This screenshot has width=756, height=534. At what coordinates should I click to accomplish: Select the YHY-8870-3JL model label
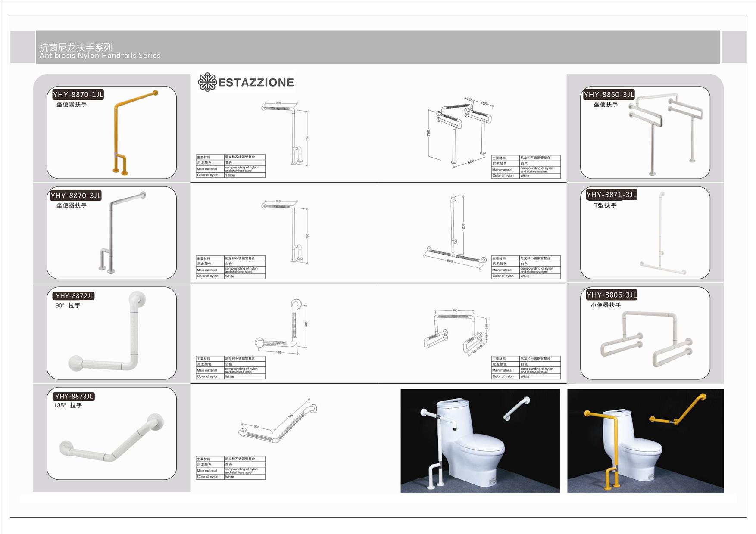pos(76,196)
